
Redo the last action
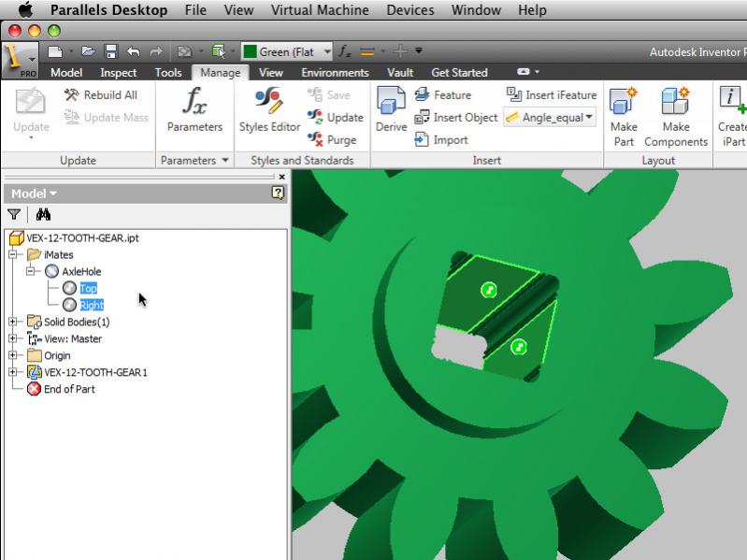pyautogui.click(x=156, y=51)
